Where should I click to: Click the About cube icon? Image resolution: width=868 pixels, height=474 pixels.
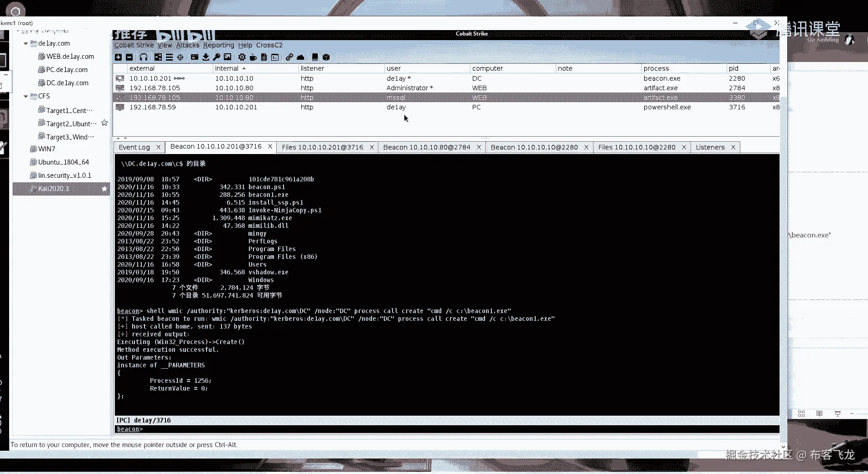click(326, 57)
